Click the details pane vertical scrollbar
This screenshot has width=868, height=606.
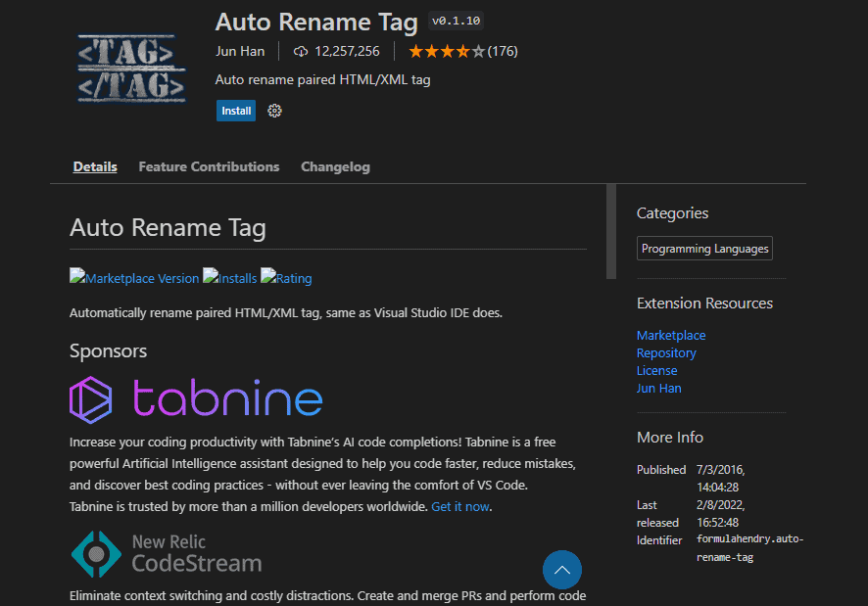tap(611, 231)
